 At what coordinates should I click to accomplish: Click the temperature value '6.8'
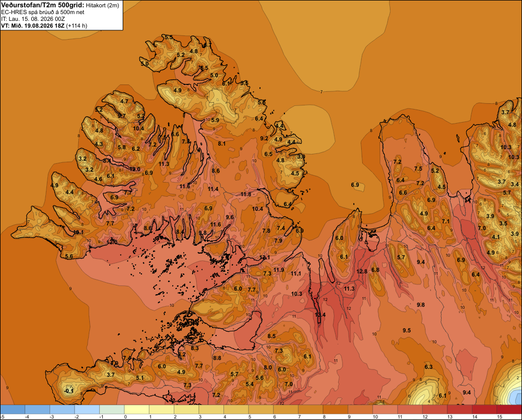[375, 270]
